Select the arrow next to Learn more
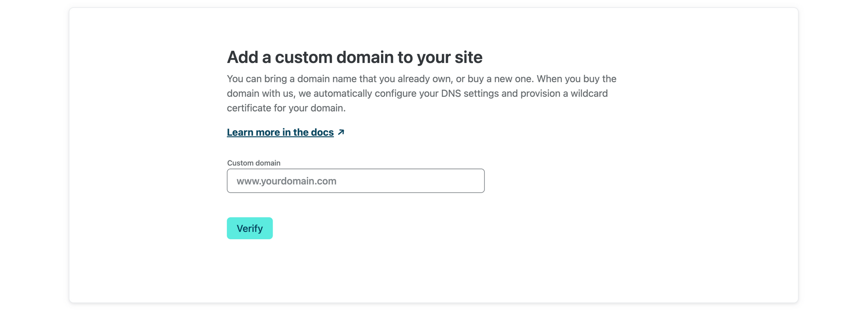 point(341,132)
